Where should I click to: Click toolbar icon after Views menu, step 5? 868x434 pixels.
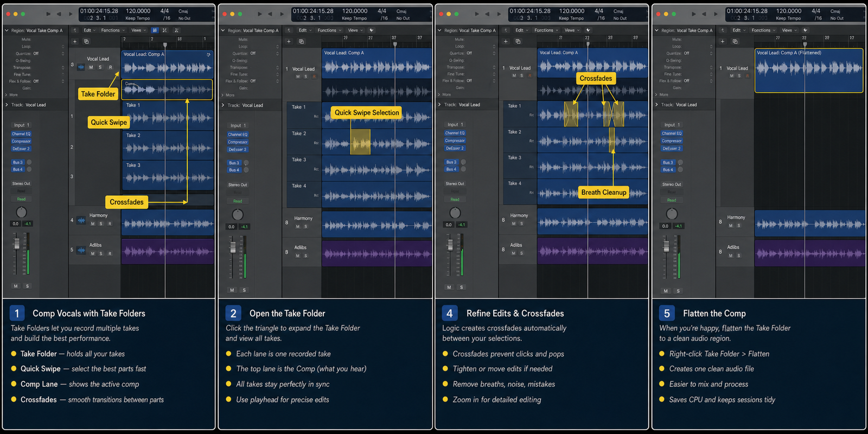point(805,30)
